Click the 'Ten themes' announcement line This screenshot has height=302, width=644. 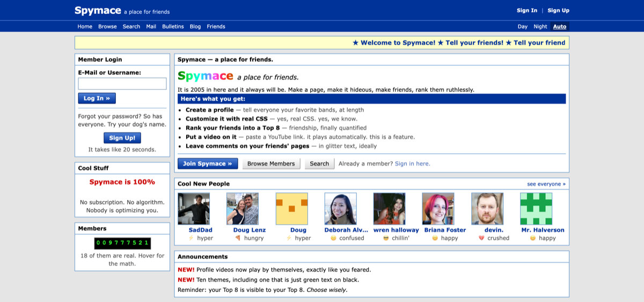click(x=268, y=279)
